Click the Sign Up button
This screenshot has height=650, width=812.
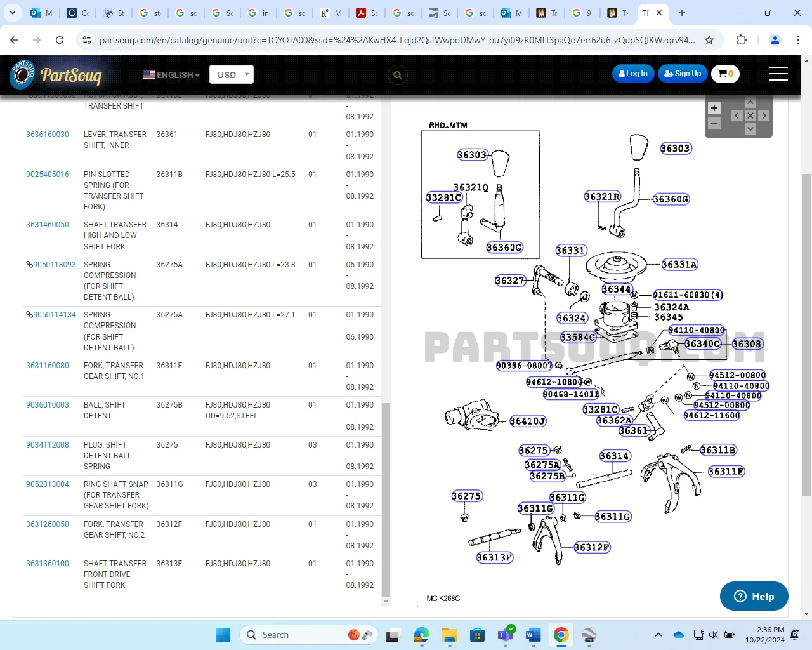coord(683,74)
